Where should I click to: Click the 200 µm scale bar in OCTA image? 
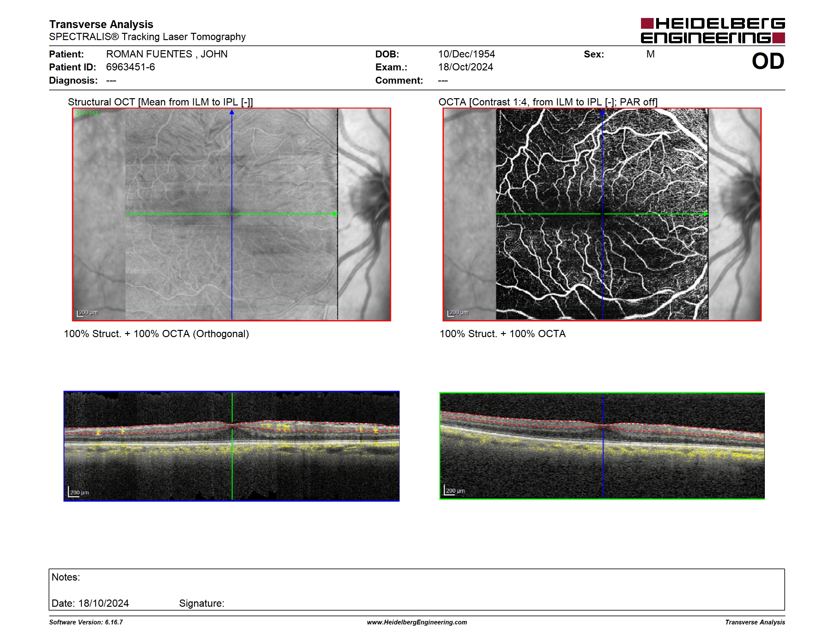(457, 313)
